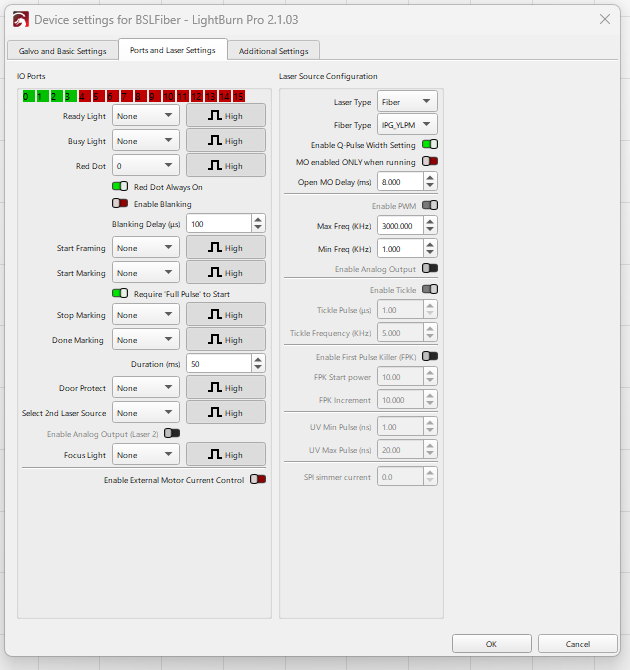Decrease Max Freq (KHz) with down arrow

(x=430, y=230)
